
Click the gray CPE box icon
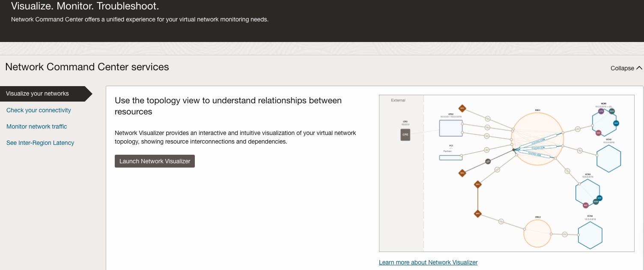[405, 134]
